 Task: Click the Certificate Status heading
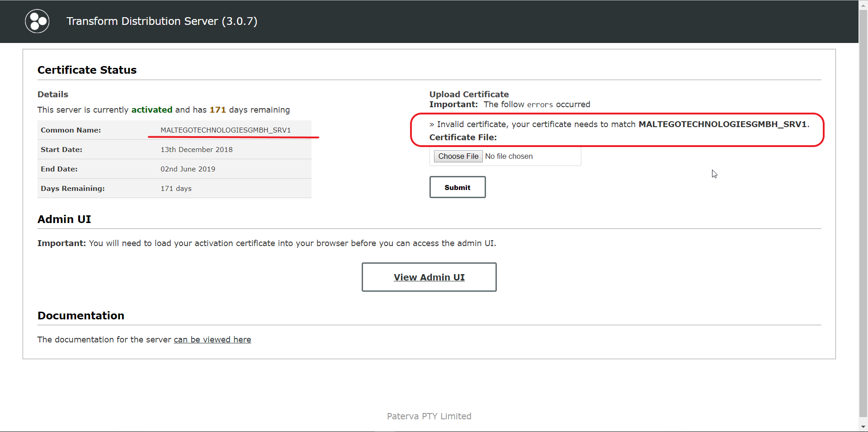[87, 70]
